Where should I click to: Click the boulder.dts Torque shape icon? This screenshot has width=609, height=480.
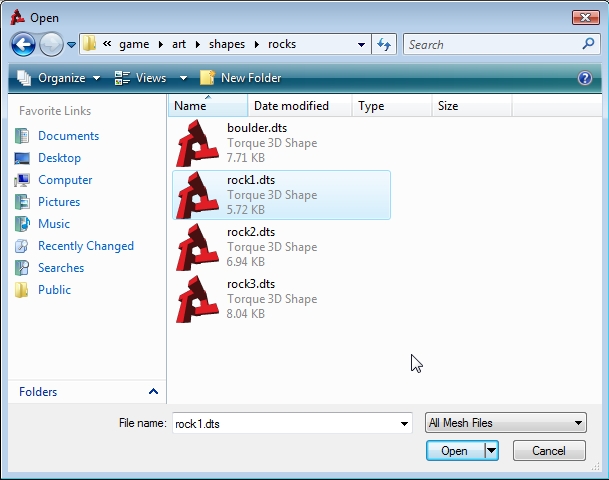(197, 143)
